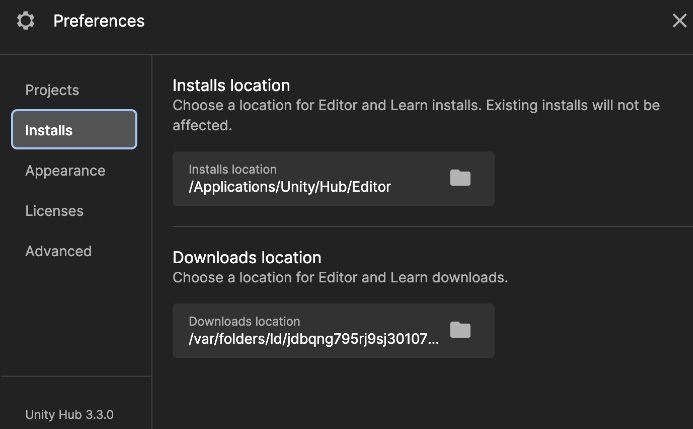Click the Downloads location section heading
The height and width of the screenshot is (429, 693).
pyautogui.click(x=247, y=258)
